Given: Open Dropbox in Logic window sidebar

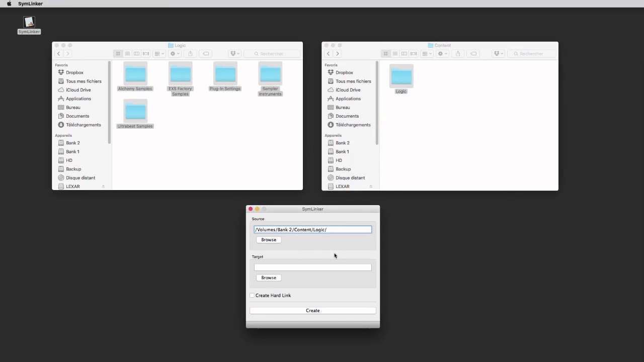Looking at the screenshot, I should [x=74, y=72].
